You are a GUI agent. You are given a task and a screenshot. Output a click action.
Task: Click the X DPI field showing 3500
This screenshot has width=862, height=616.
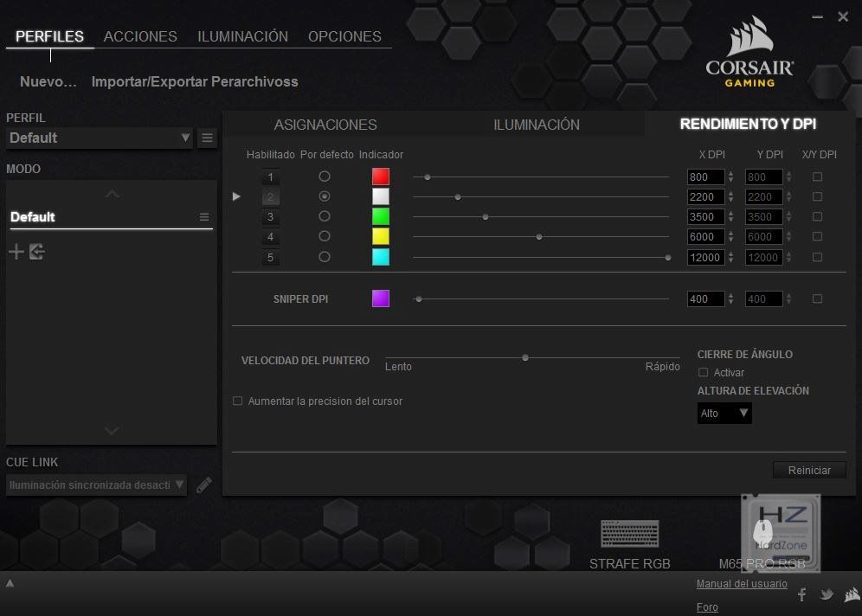pyautogui.click(x=706, y=217)
